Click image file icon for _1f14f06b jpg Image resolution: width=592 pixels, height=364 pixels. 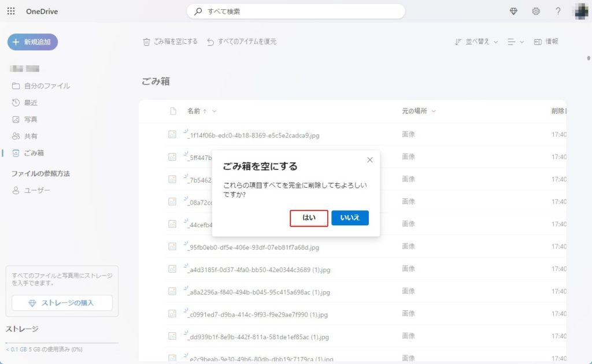click(x=172, y=135)
